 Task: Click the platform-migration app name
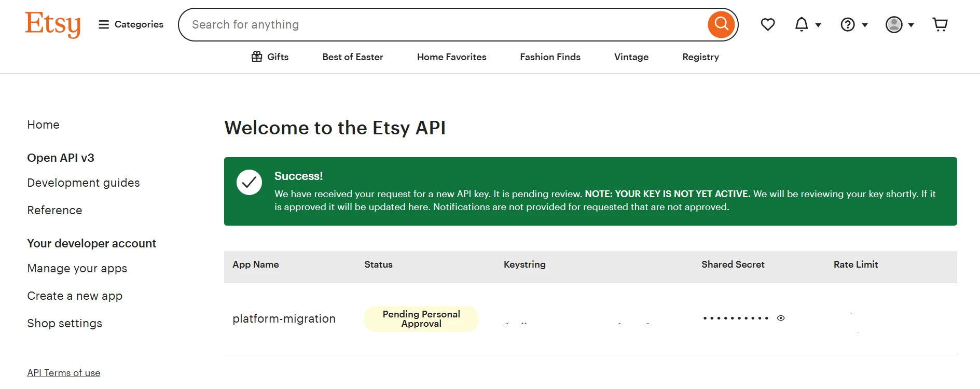click(284, 318)
